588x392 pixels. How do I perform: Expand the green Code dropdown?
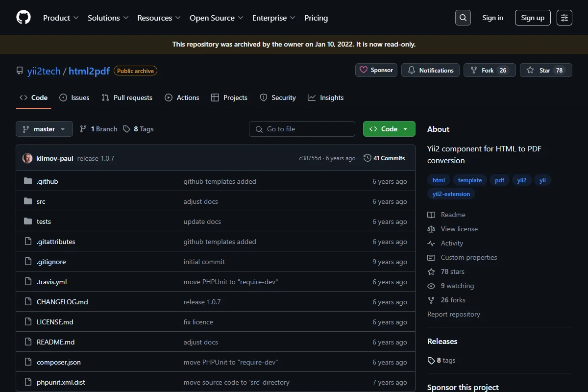(x=389, y=129)
